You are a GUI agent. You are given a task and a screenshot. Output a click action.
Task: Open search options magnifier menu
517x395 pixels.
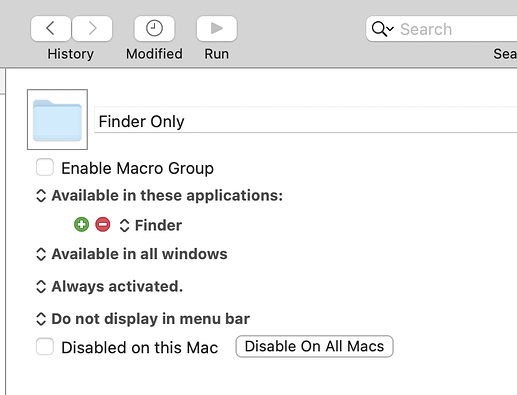(382, 29)
